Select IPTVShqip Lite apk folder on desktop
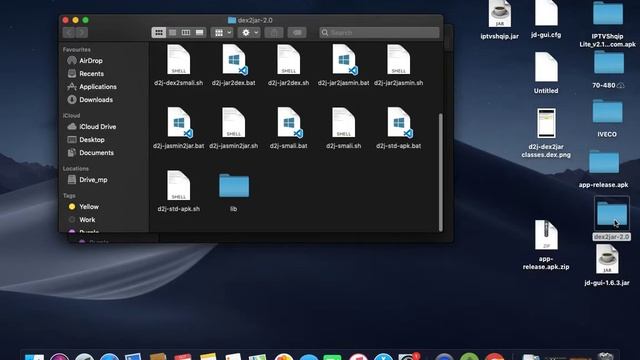Viewport: 640px width, 360px height. pos(608,24)
